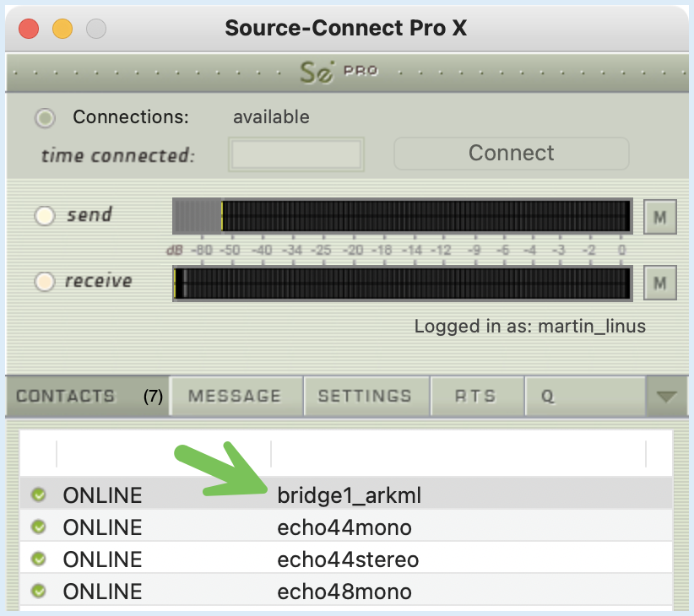This screenshot has width=694, height=616.
Task: Mute the receive channel
Action: pyautogui.click(x=659, y=283)
